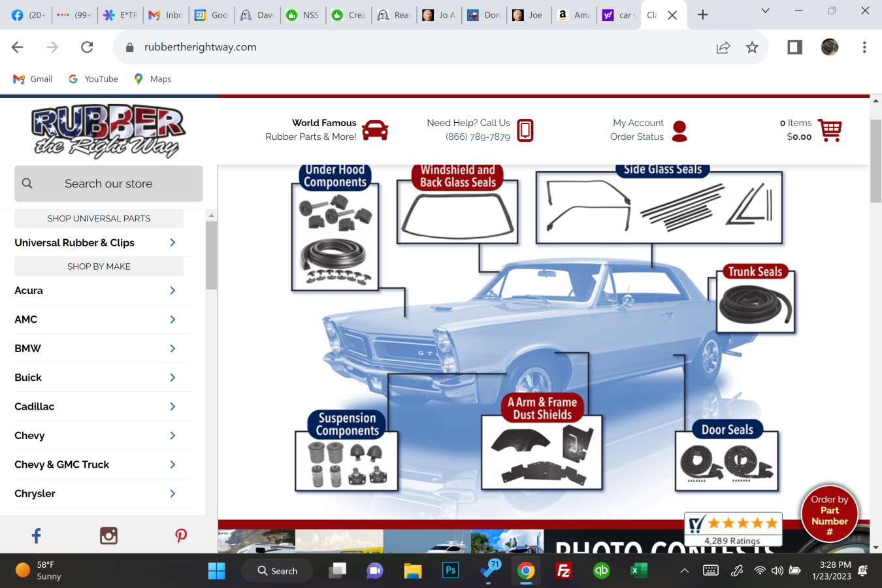Click inside Search our store field
The height and width of the screenshot is (588, 882).
[108, 184]
